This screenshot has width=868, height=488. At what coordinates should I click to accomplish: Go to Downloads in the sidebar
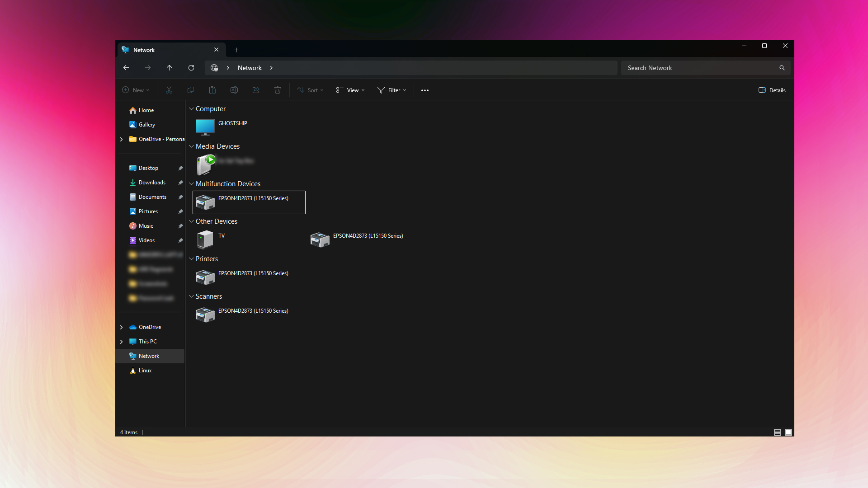[x=152, y=183]
